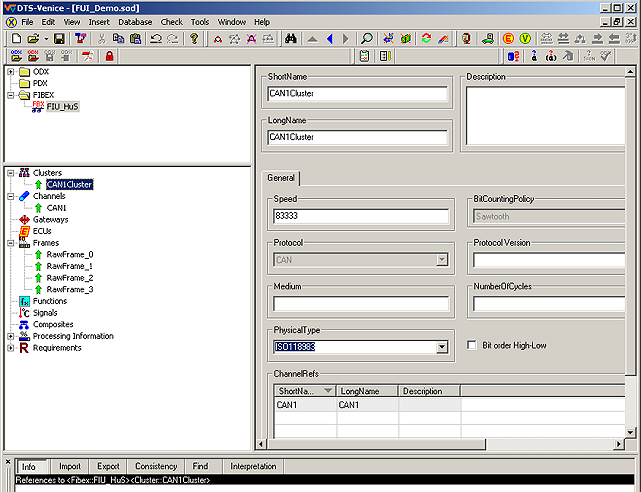This screenshot has width=641, height=492.
Task: Select the Signals tree item
Action: (45, 313)
